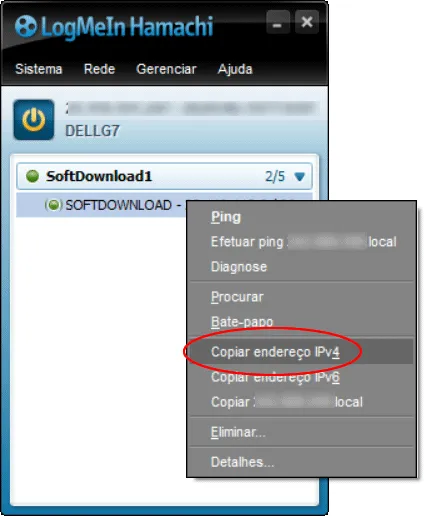
Task: Open the Ajuda menu
Action: [235, 69]
